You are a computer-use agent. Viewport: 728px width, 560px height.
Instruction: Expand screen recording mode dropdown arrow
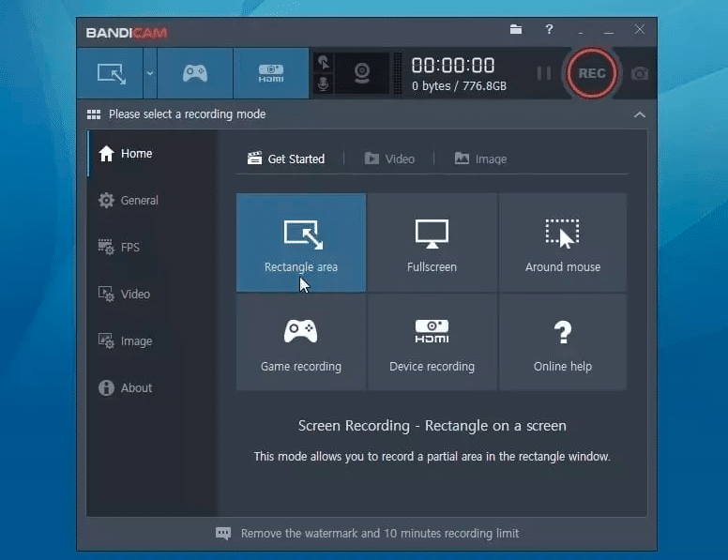[150, 73]
